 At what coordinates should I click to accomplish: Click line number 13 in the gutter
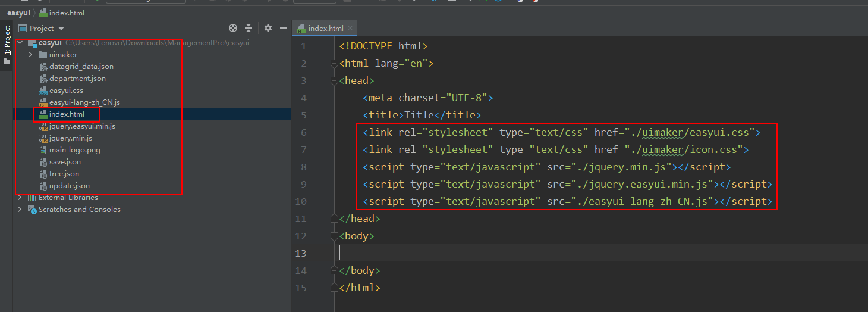[301, 253]
